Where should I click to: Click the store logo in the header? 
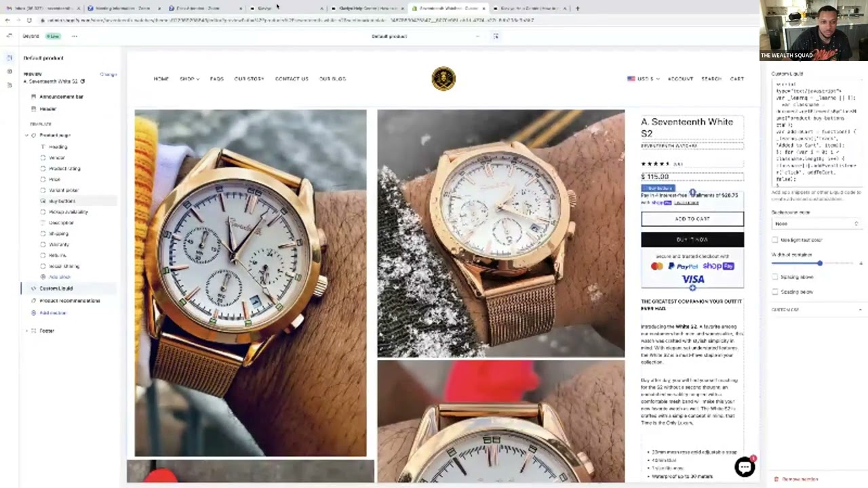tap(443, 79)
